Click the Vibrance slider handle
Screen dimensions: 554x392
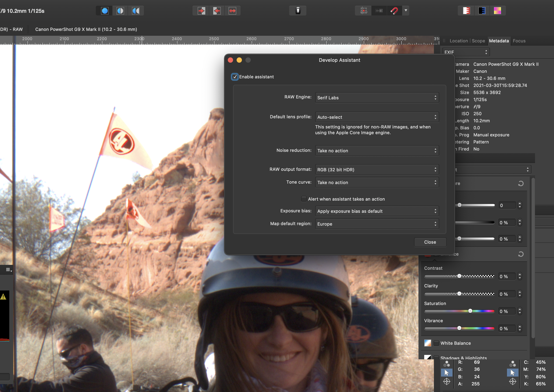click(x=459, y=328)
